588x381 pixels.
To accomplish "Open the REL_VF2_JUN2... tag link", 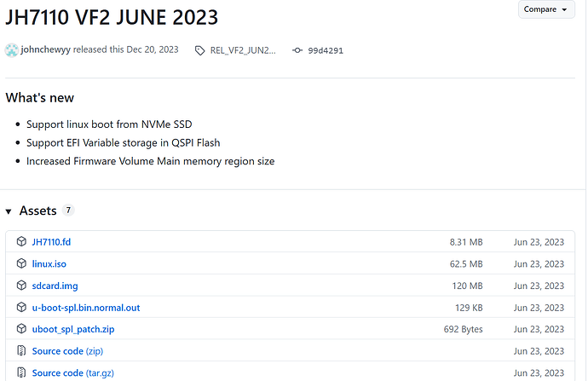I will [243, 50].
